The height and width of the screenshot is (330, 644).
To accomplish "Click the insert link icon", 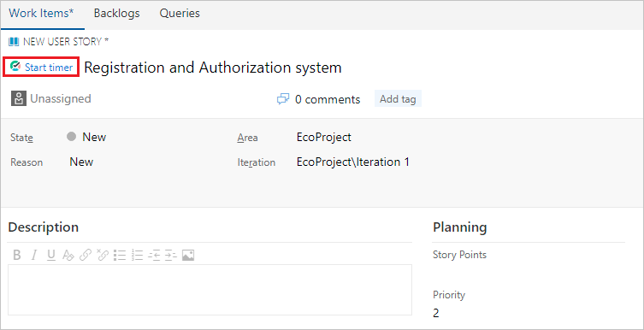I will (85, 256).
